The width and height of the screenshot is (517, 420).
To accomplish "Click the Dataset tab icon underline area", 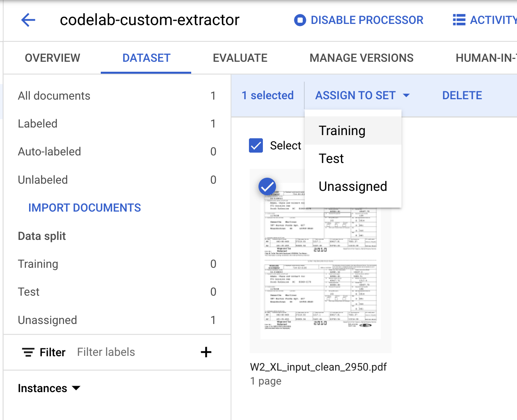I will pos(146,72).
